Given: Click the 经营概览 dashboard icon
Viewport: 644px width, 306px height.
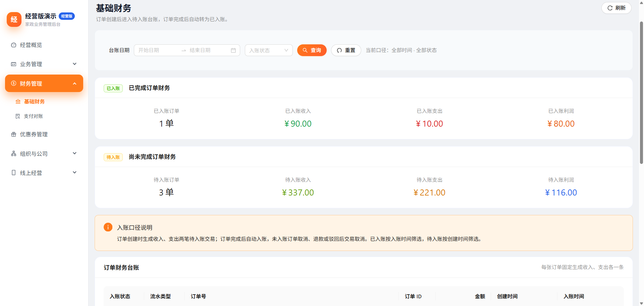Looking at the screenshot, I should 14,45.
